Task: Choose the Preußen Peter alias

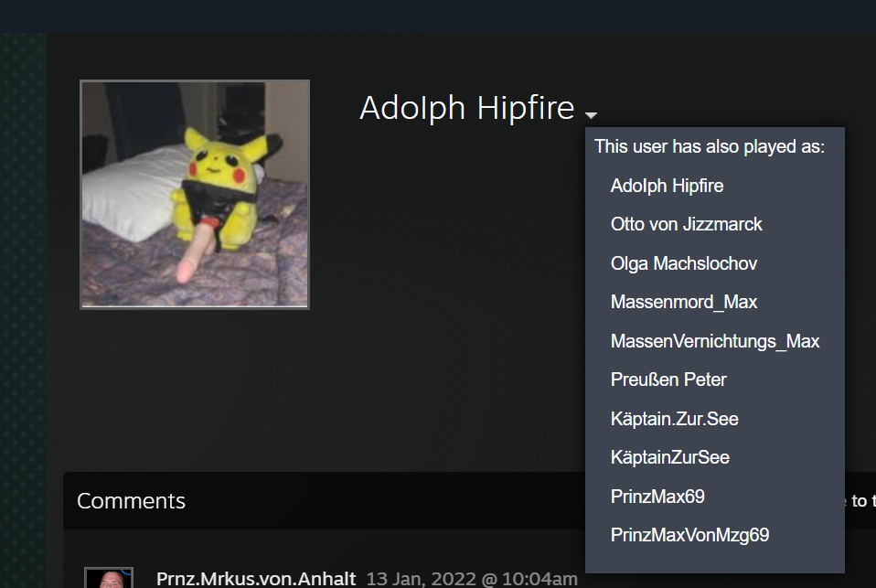Action: [668, 380]
